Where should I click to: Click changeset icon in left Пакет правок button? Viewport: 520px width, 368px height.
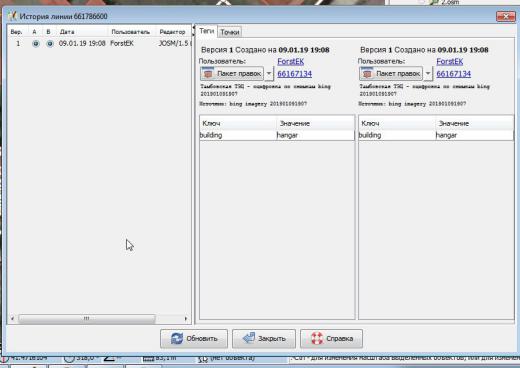[208, 73]
